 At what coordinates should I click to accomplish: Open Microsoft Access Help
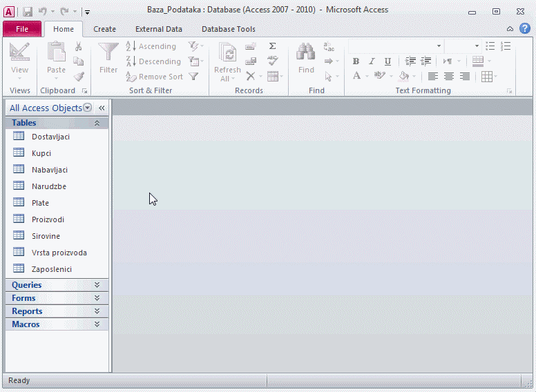525,28
